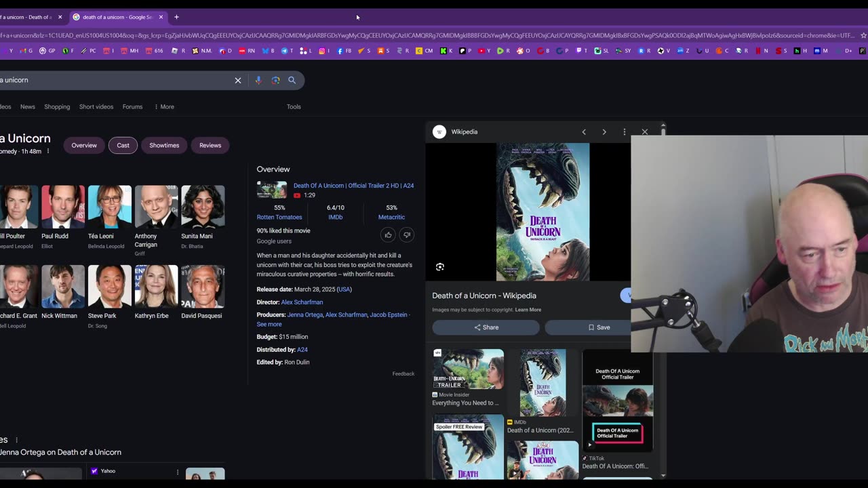Image resolution: width=868 pixels, height=488 pixels.
Task: Open the A24 distributor link
Action: pos(302,350)
